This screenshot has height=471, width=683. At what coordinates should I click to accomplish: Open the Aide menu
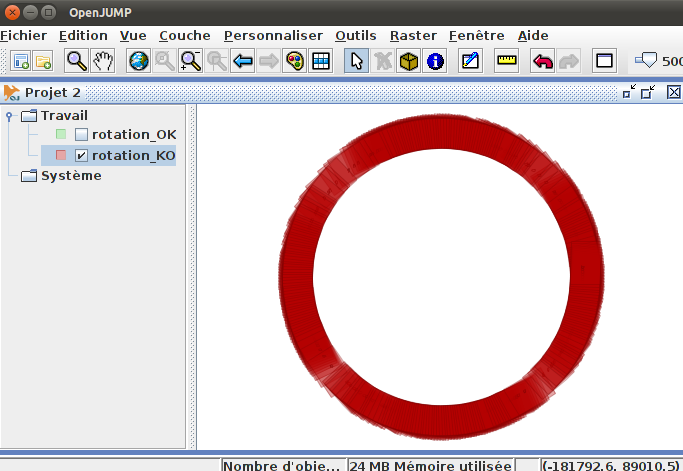[533, 36]
